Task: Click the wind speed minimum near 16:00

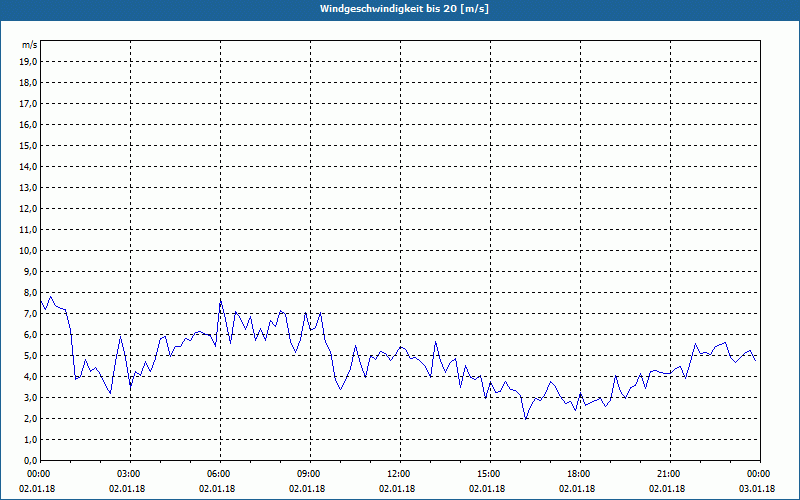Action: point(526,419)
